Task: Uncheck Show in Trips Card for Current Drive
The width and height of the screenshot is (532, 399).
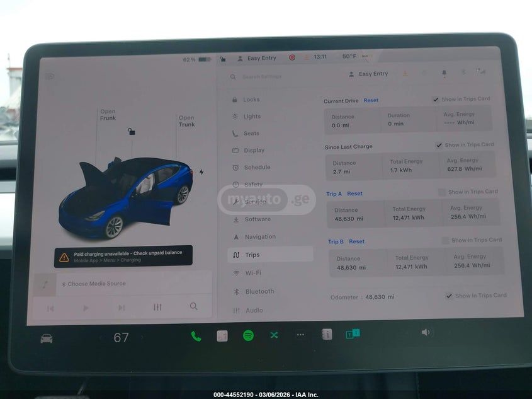Action: (x=435, y=98)
